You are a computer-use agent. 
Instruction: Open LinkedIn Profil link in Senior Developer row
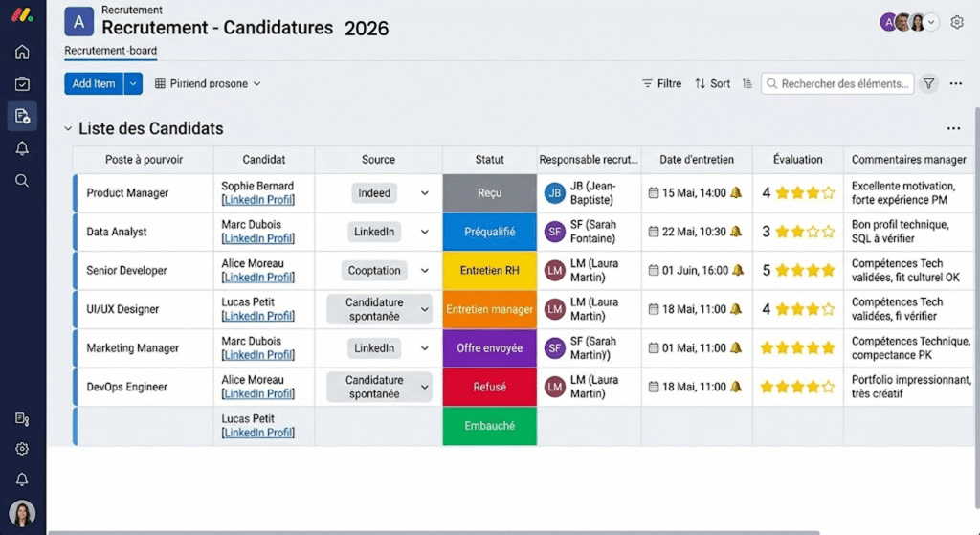[x=258, y=278]
